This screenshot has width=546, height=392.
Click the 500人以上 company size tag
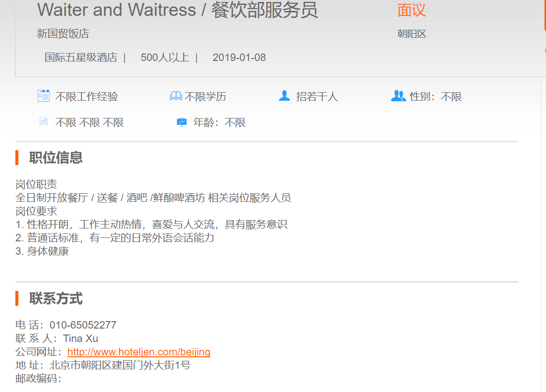(165, 57)
